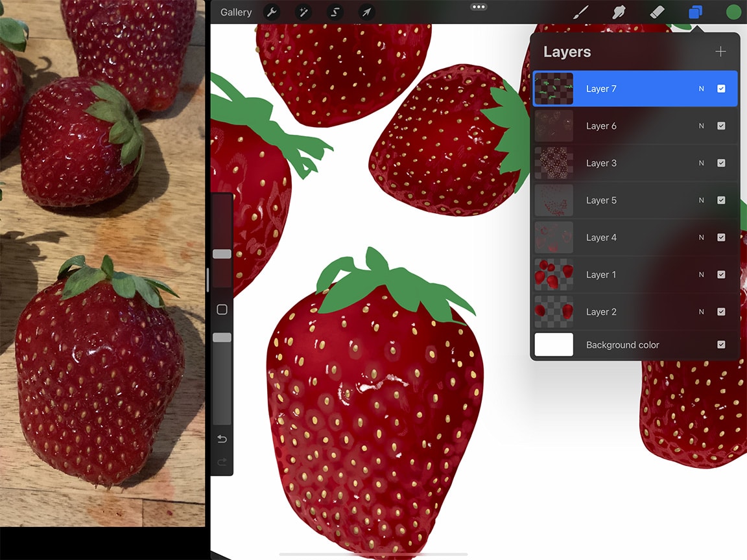Screen dimensions: 747x560
Task: Open the Actions wrench menu
Action: point(272,12)
